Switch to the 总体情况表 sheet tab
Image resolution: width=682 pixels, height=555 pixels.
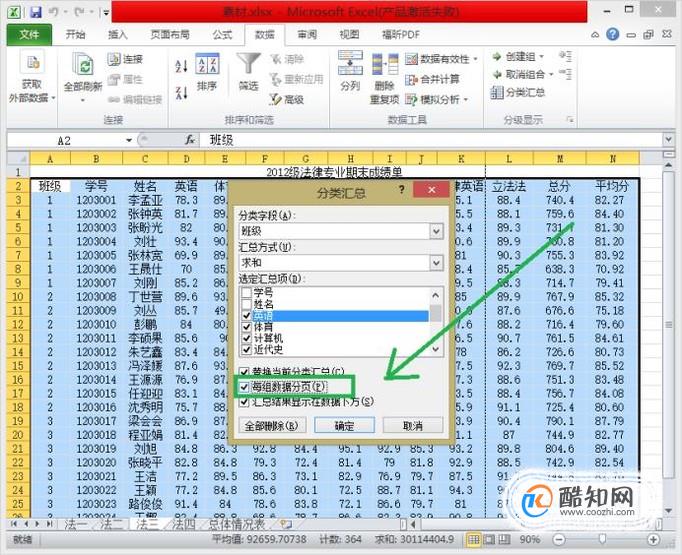tap(237, 524)
